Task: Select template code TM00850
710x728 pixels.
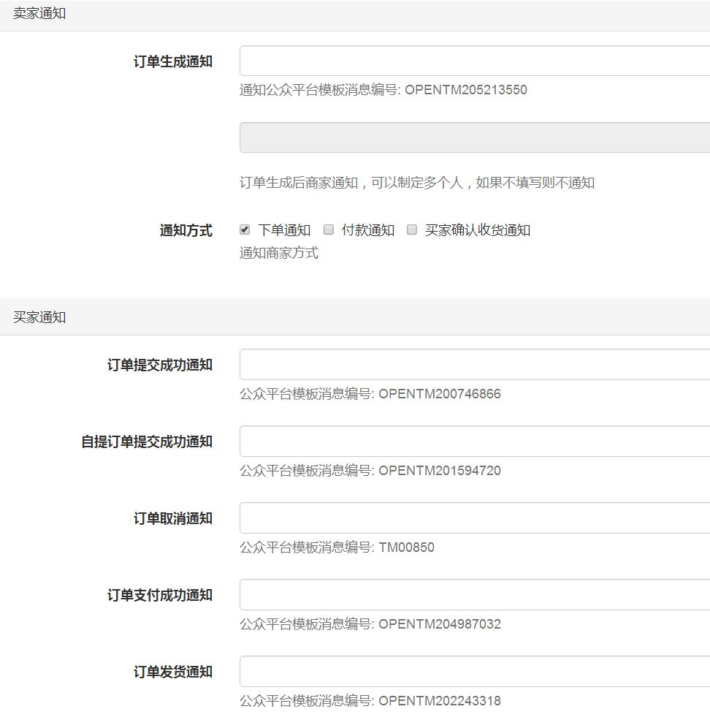Action: pos(408,547)
